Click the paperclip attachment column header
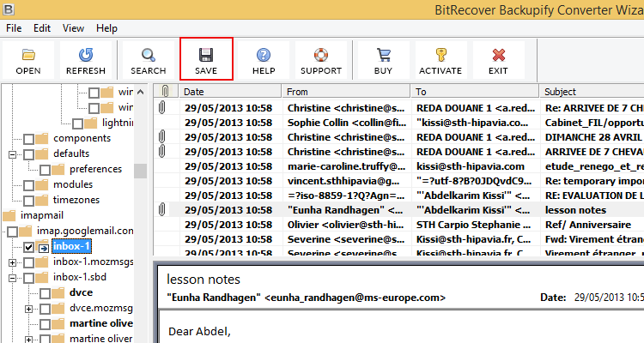 [166, 91]
